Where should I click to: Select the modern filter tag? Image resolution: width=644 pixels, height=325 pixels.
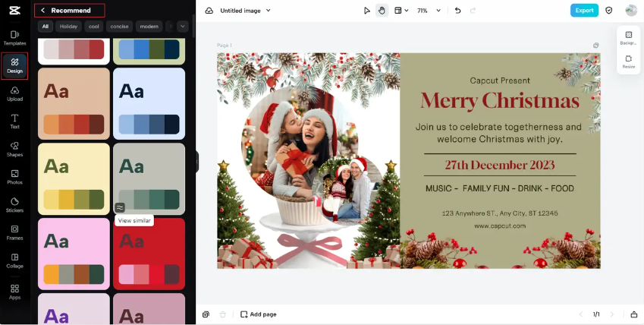click(x=149, y=27)
